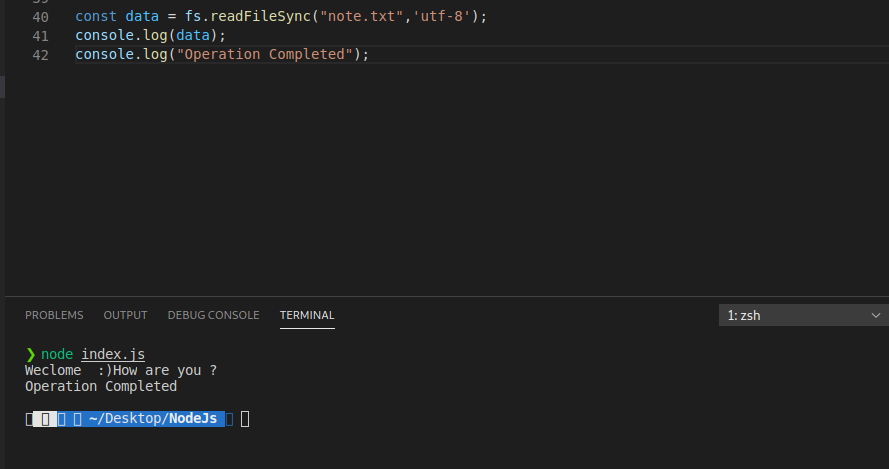Switch to the PROBLEMS panel tab

click(x=54, y=315)
